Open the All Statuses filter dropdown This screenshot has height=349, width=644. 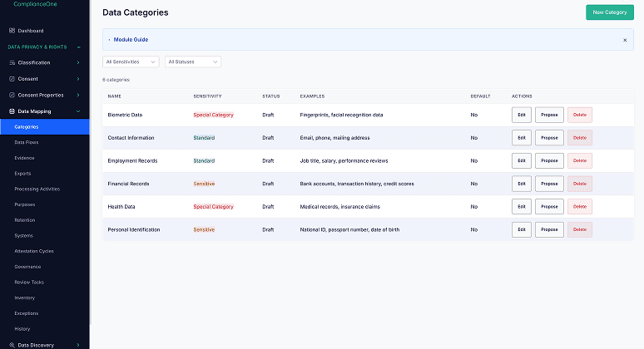(x=193, y=62)
